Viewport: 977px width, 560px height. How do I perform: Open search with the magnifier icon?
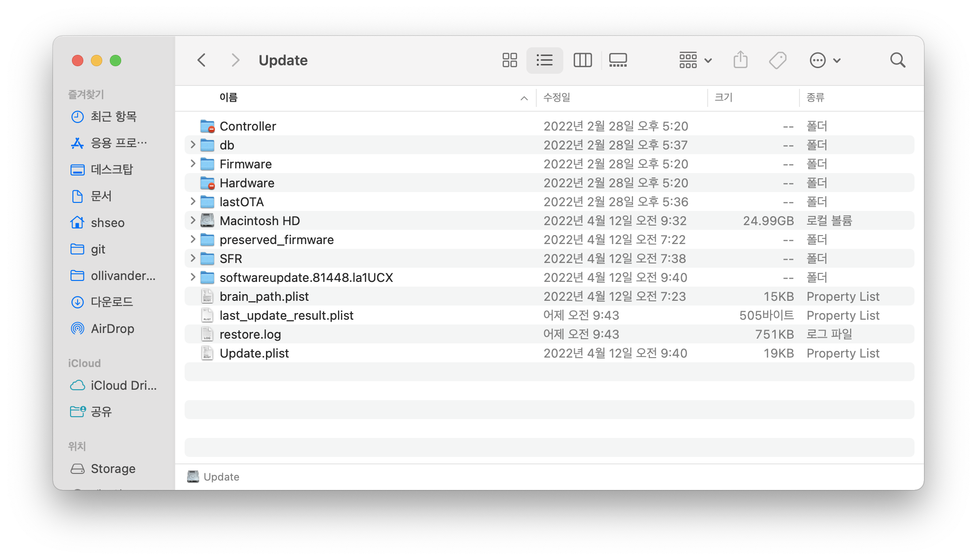point(897,60)
